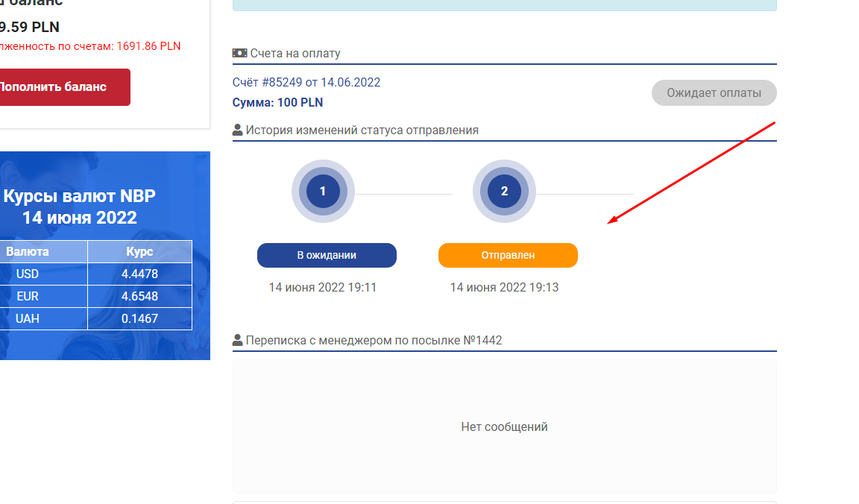Click the Нет сообщений message area
859x504 pixels.
pos(504,427)
